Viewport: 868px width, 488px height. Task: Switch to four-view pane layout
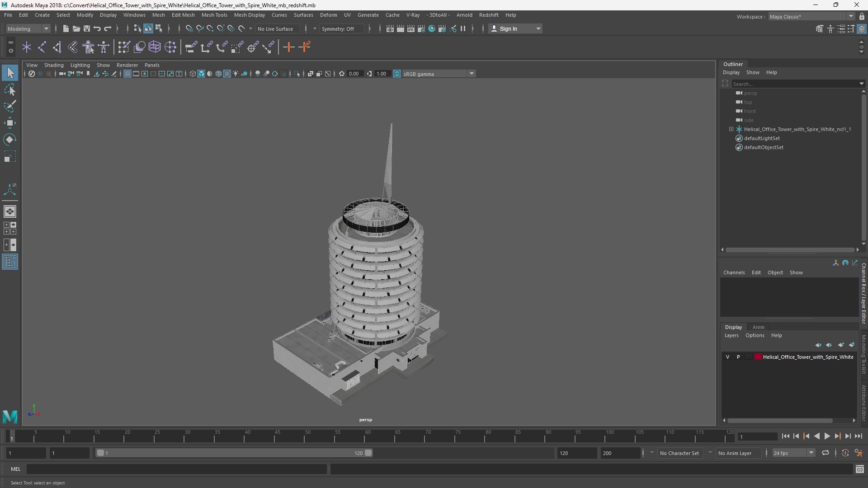coord(10,228)
